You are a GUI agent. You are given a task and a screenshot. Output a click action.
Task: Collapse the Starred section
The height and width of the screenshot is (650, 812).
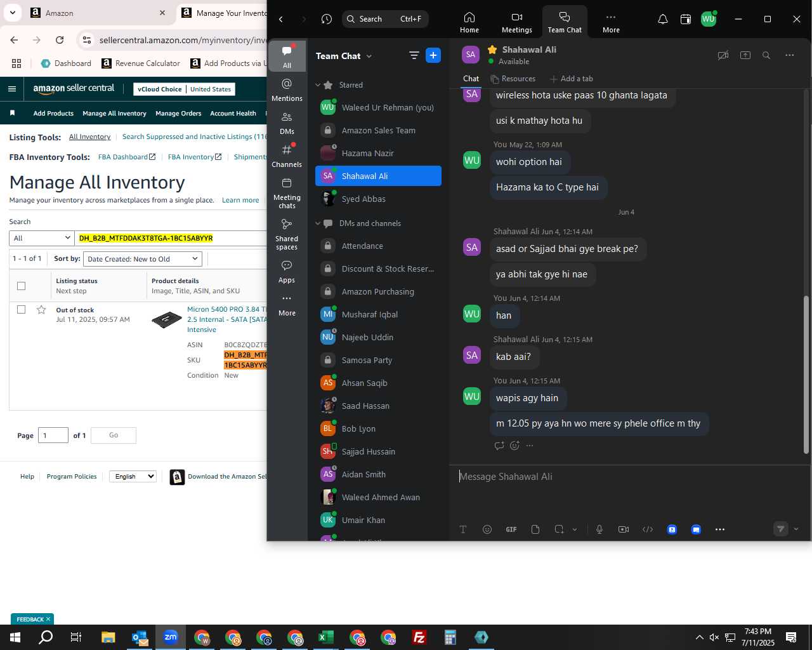coord(318,85)
